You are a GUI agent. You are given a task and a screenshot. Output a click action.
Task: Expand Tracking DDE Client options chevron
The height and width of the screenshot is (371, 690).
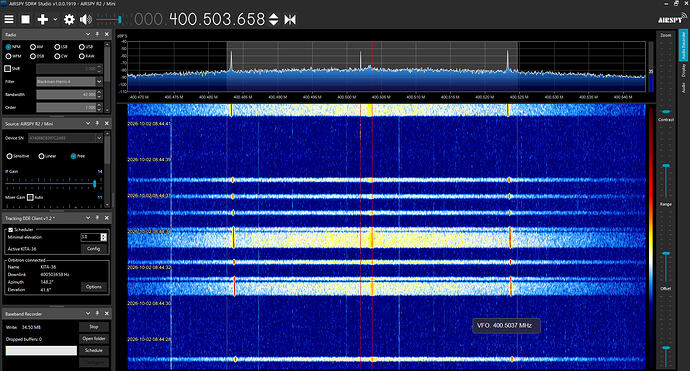88,218
